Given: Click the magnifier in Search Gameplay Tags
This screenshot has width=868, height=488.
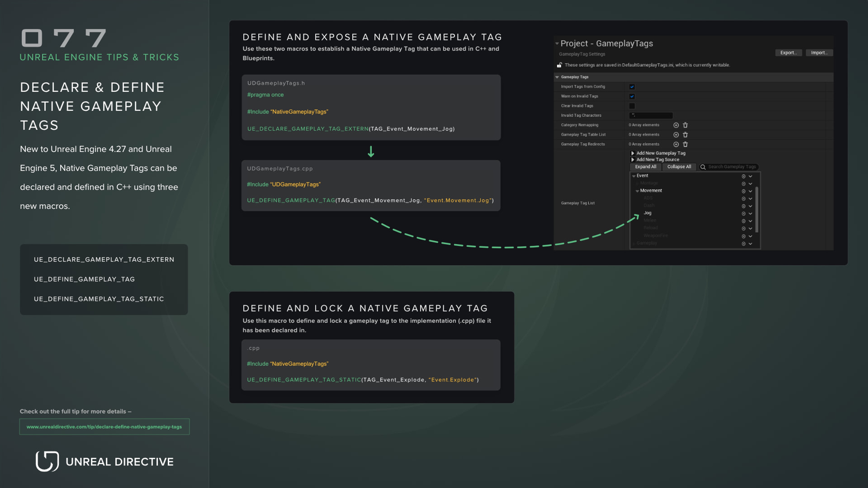Looking at the screenshot, I should click(703, 167).
